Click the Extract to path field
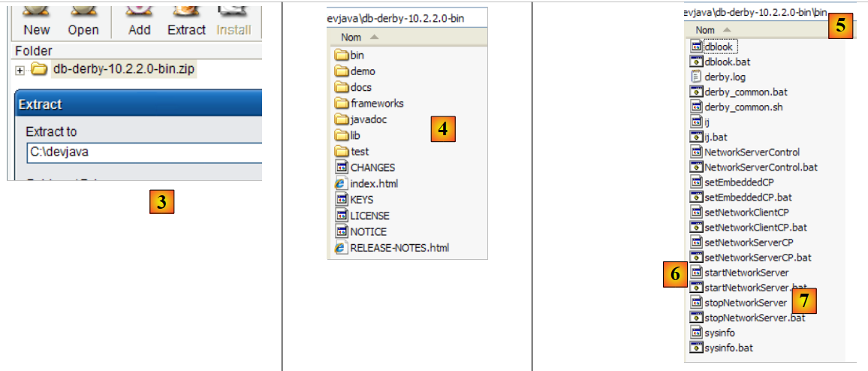 [x=143, y=152]
